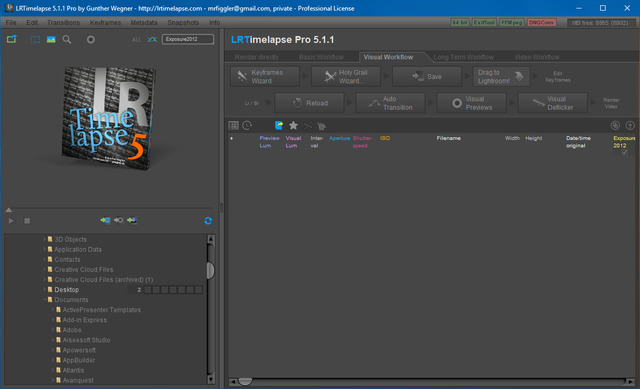Click the trash delete icon

tap(321, 126)
